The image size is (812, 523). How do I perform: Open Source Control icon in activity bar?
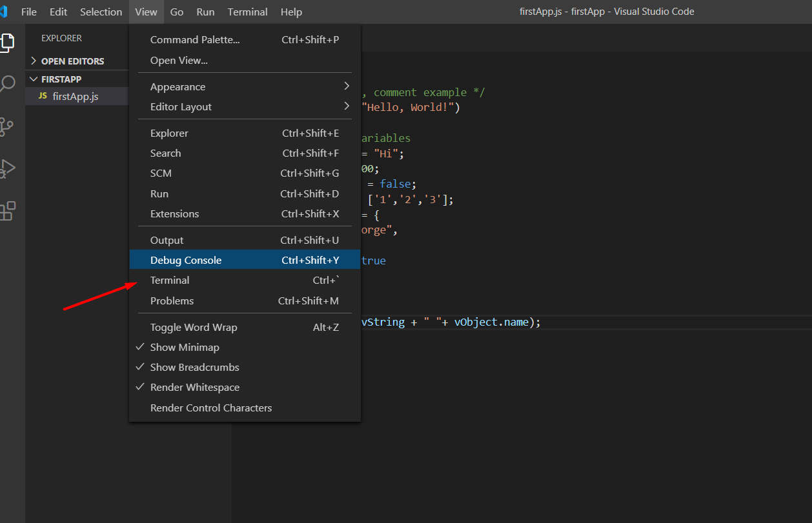point(6,126)
